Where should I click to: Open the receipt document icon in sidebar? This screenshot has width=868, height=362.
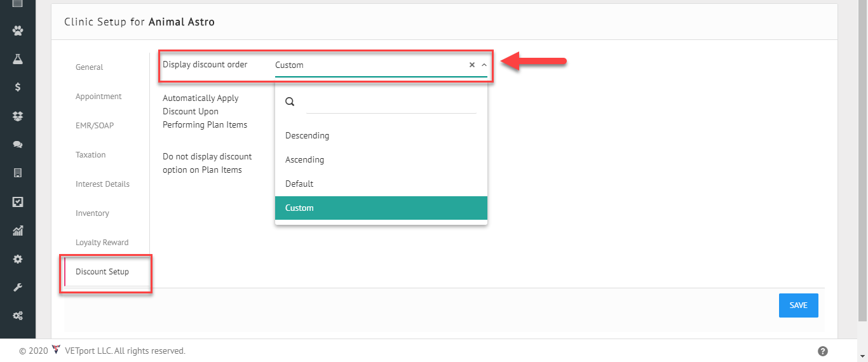18,173
